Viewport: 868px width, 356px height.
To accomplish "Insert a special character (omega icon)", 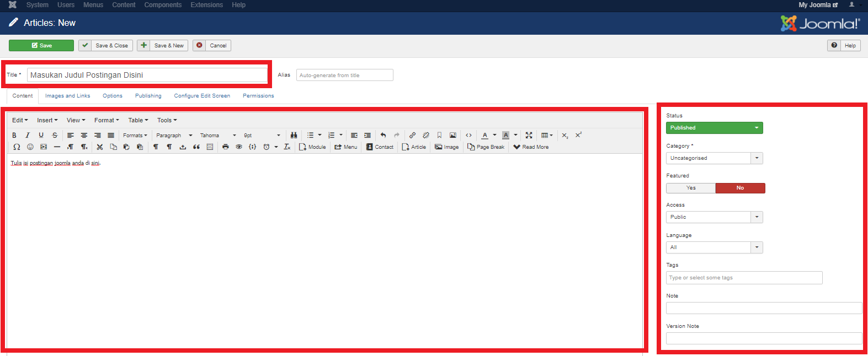I will tap(17, 147).
